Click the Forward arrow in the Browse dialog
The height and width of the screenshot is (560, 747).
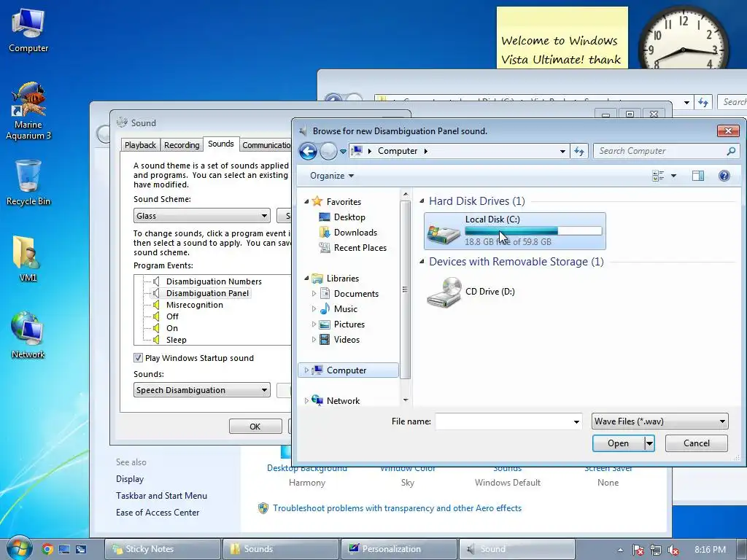point(328,152)
